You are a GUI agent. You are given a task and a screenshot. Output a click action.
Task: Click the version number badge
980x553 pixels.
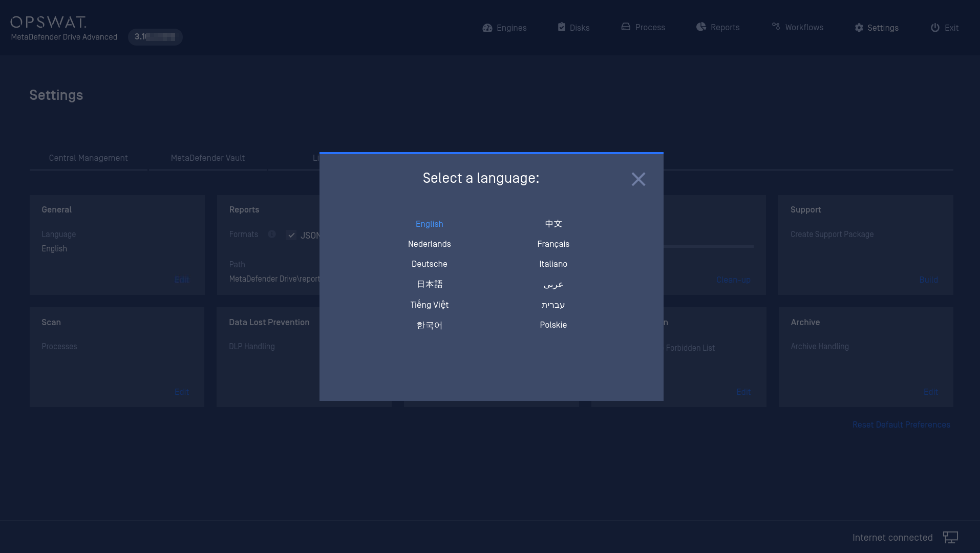pyautogui.click(x=155, y=37)
